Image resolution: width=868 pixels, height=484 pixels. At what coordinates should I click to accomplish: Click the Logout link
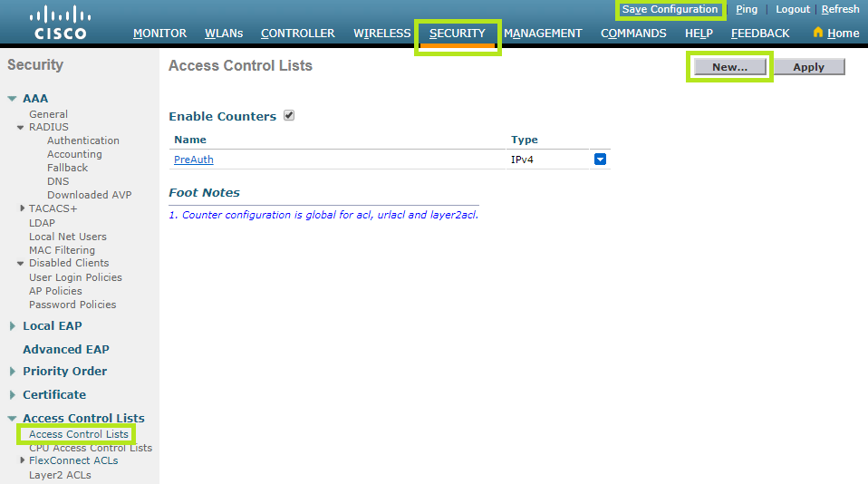coord(792,9)
